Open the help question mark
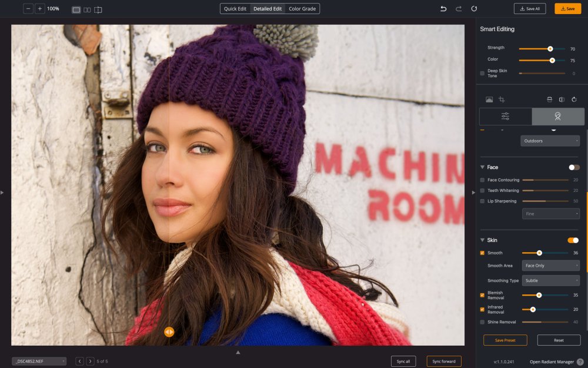 (x=580, y=362)
